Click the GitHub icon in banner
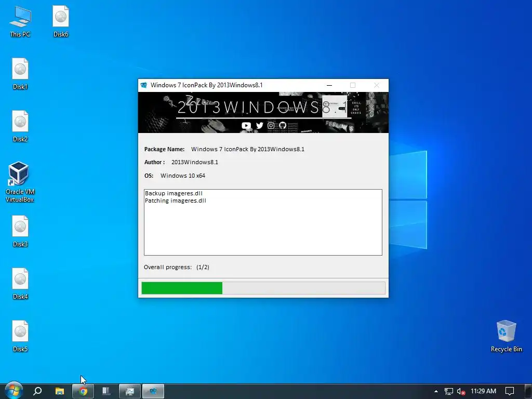Viewport: 532px width, 399px height. [283, 126]
